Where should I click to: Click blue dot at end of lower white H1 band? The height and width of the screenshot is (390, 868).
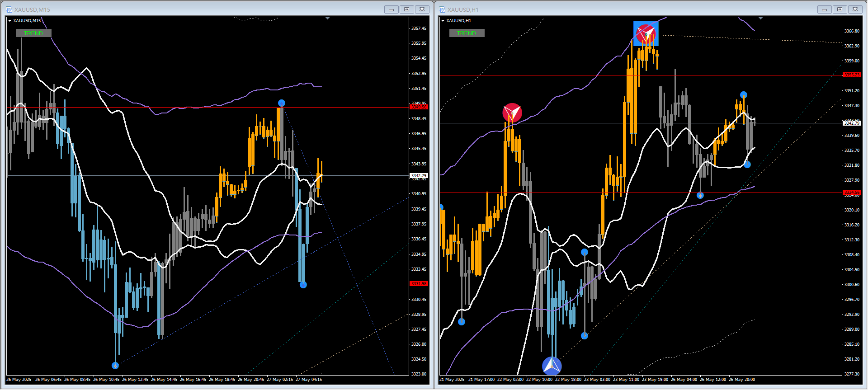point(747,165)
